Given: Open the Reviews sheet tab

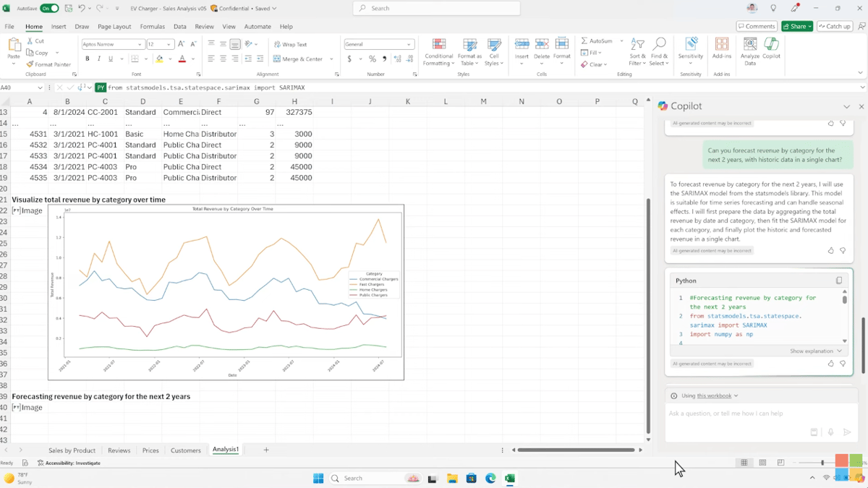Looking at the screenshot, I should [x=119, y=450].
